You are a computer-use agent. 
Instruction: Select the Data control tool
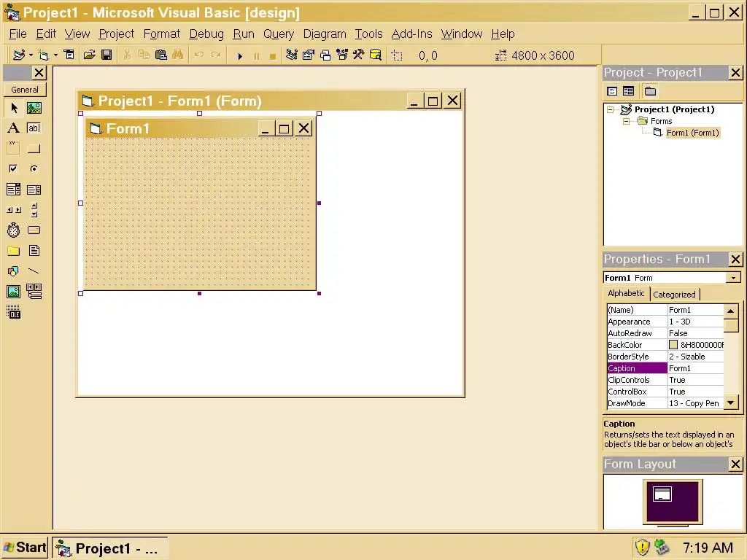[x=34, y=291]
